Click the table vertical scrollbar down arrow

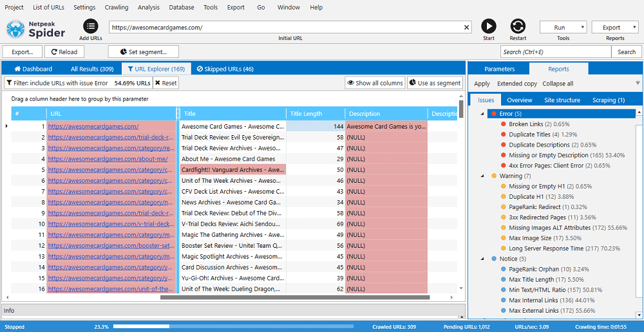point(461,288)
